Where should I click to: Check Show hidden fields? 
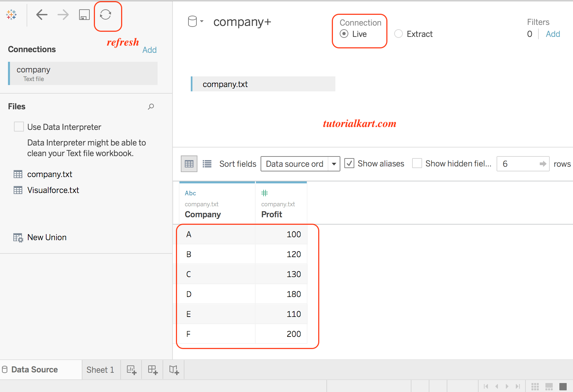(417, 163)
